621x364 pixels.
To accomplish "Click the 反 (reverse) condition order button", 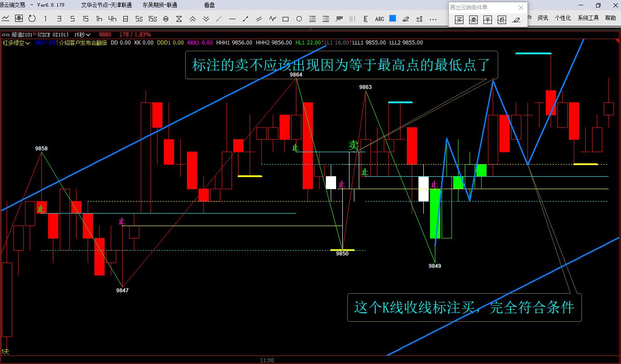I will coord(502,20).
